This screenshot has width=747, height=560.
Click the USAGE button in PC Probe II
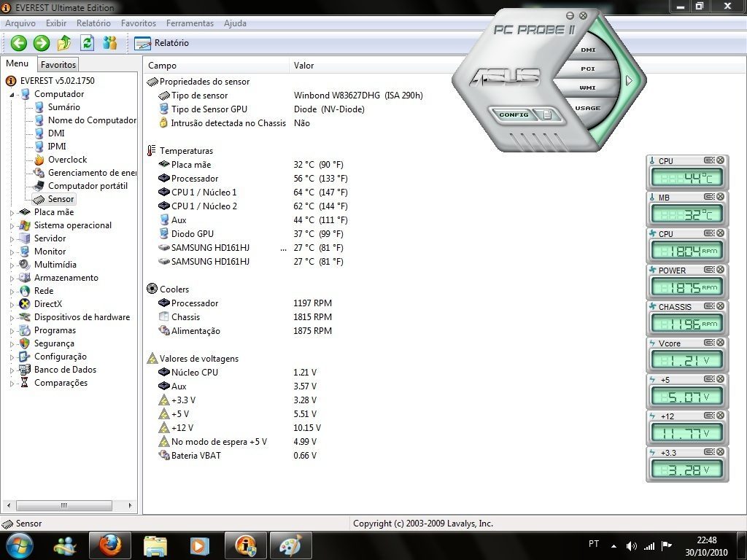tap(587, 108)
